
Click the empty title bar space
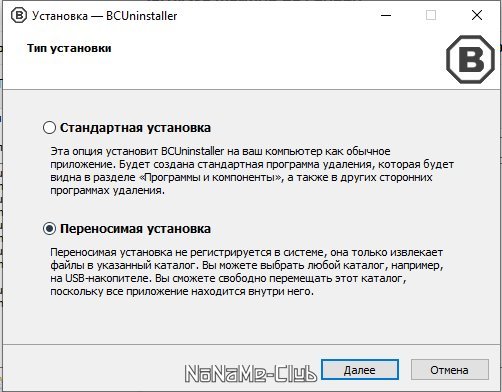click(x=275, y=15)
